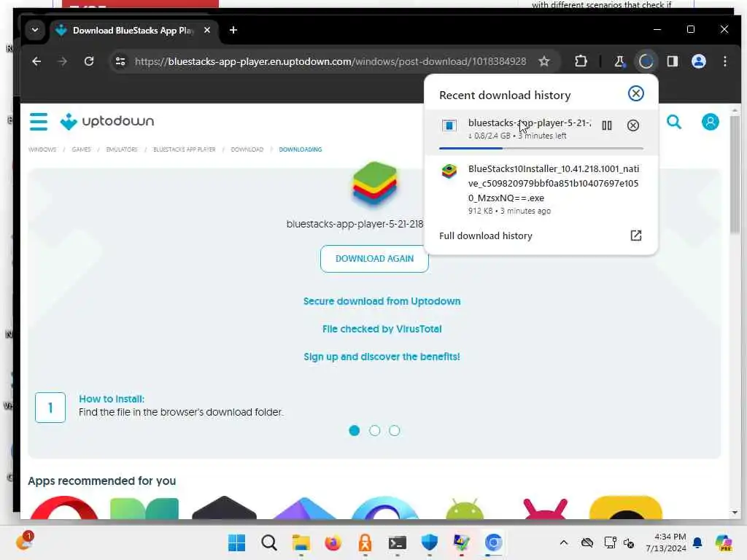Click File checked by VirusTotal
747x560 pixels.
click(x=382, y=329)
